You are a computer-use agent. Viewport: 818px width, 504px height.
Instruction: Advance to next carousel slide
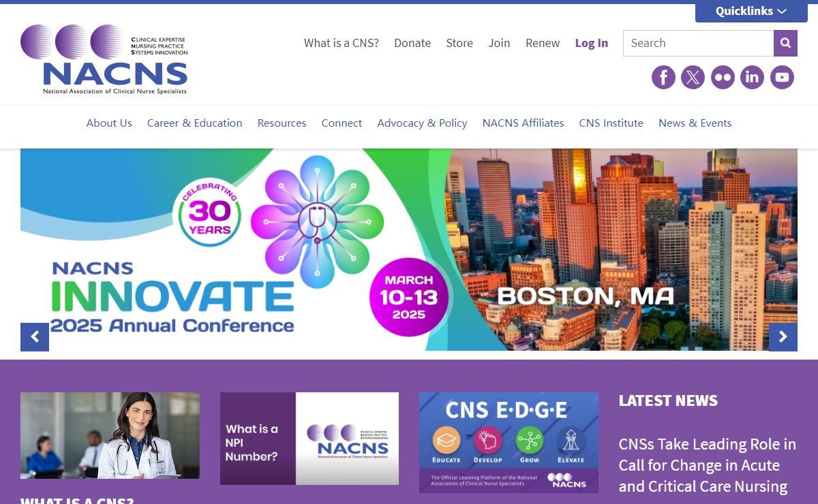click(783, 337)
